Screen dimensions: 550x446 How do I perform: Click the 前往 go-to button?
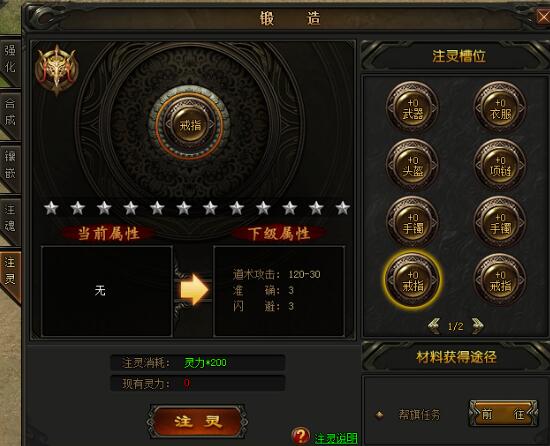pyautogui.click(x=503, y=414)
